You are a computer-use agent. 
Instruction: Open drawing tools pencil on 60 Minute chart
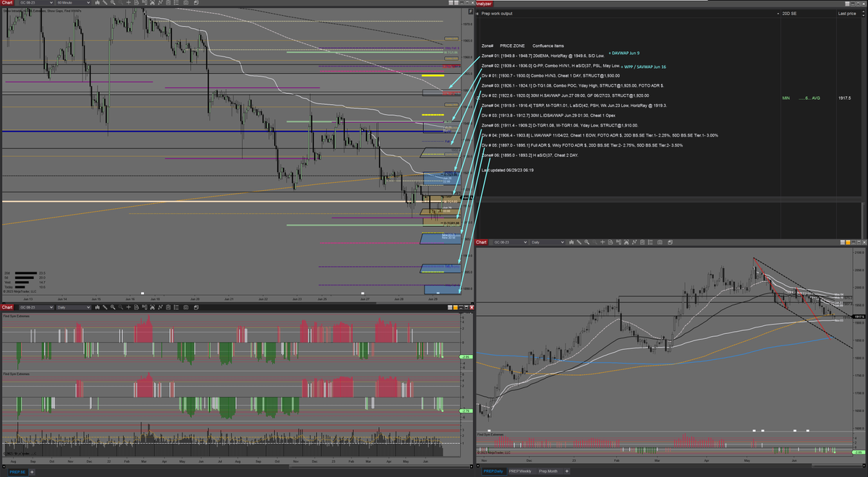tap(105, 3)
